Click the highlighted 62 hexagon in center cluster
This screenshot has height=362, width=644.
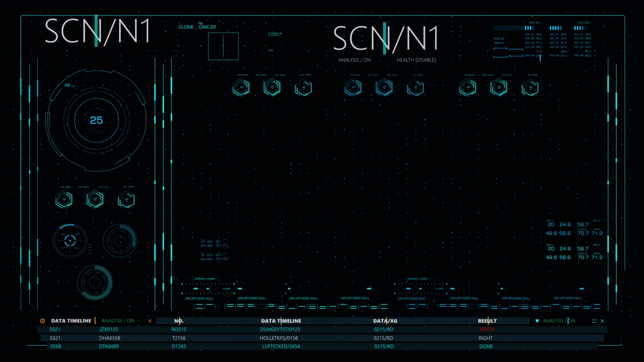click(384, 87)
